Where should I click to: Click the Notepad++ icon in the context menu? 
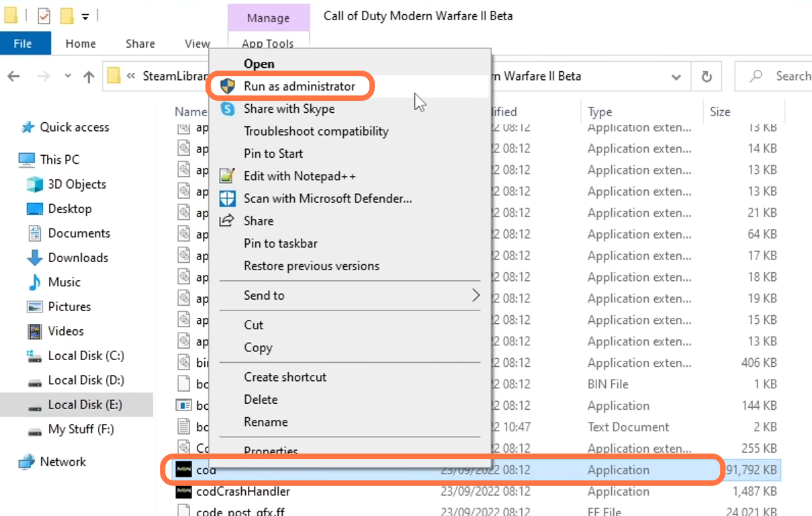pos(228,176)
